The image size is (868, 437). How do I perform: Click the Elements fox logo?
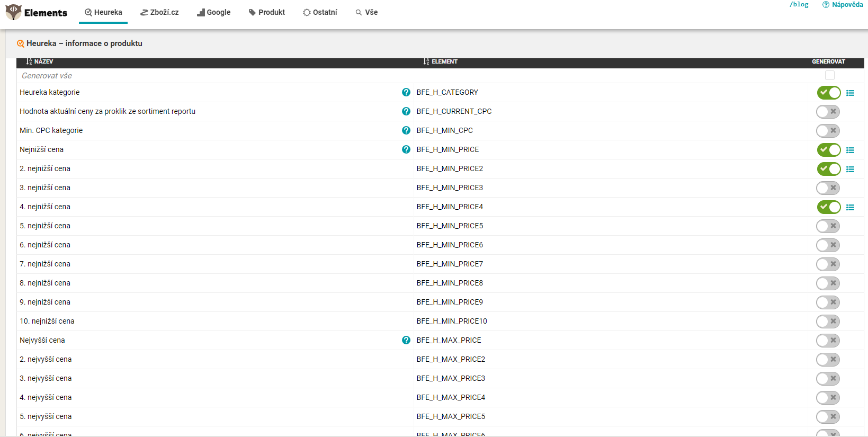[x=13, y=12]
